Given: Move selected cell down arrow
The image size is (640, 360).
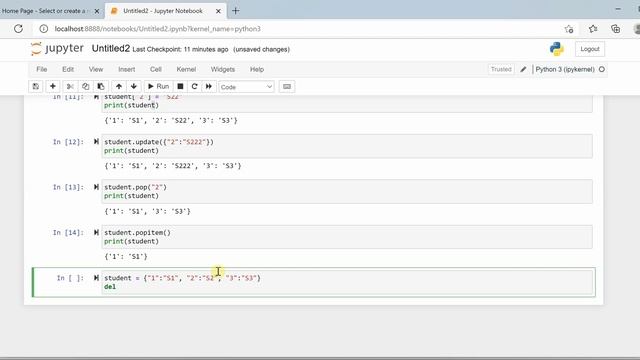Looking at the screenshot, I should (134, 87).
